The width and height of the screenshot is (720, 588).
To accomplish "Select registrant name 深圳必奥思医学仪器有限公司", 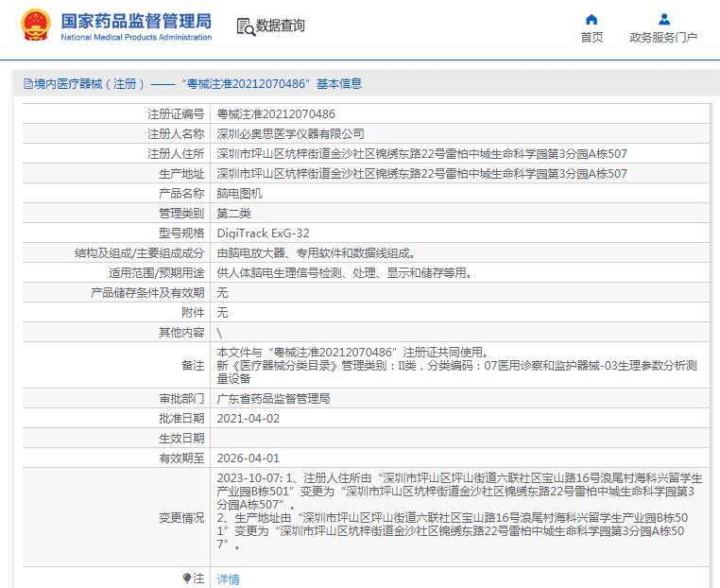I will click(x=290, y=133).
